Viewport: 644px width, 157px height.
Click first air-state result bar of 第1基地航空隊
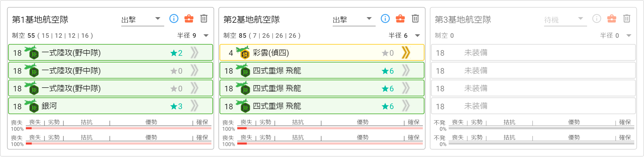tap(119, 128)
